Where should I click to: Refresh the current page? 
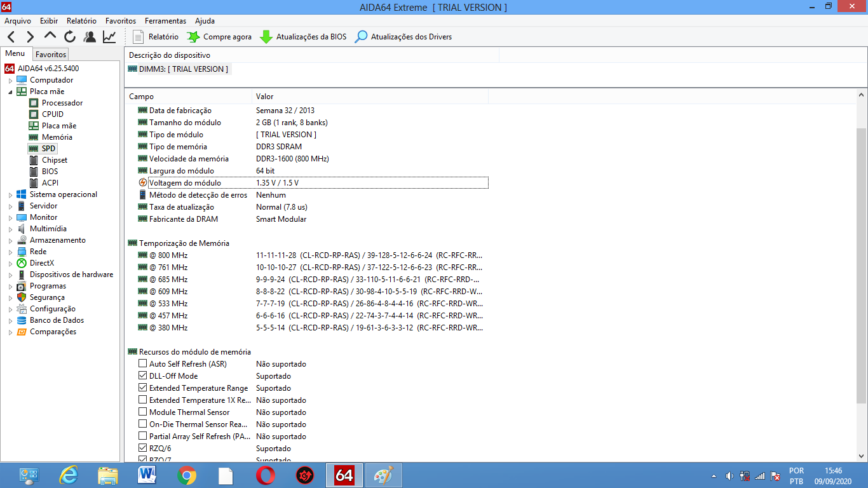tap(70, 37)
